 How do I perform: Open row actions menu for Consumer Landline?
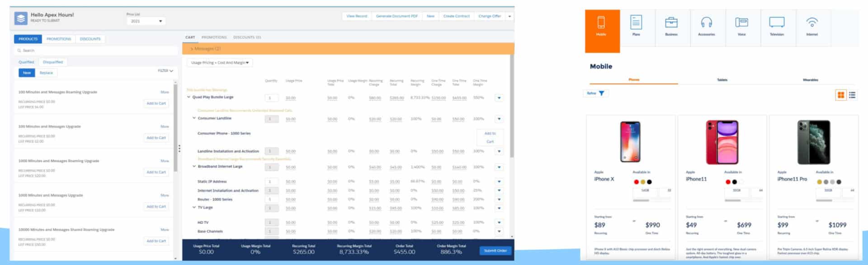pyautogui.click(x=499, y=119)
